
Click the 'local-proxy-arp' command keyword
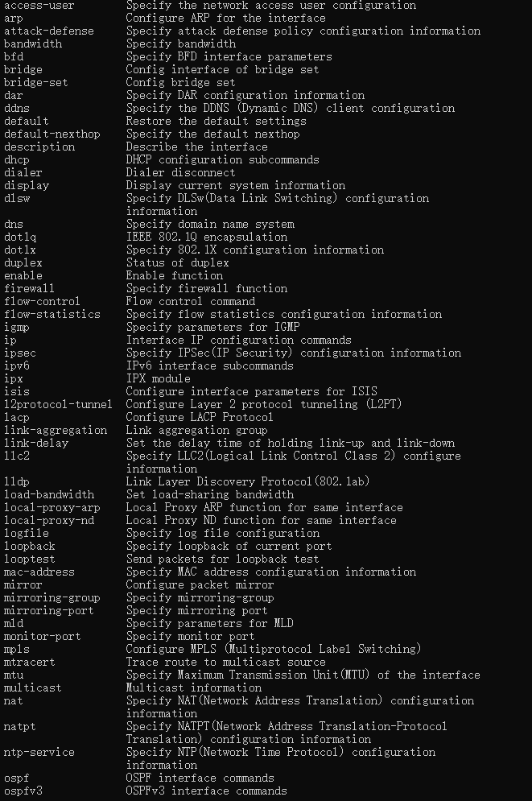52,508
